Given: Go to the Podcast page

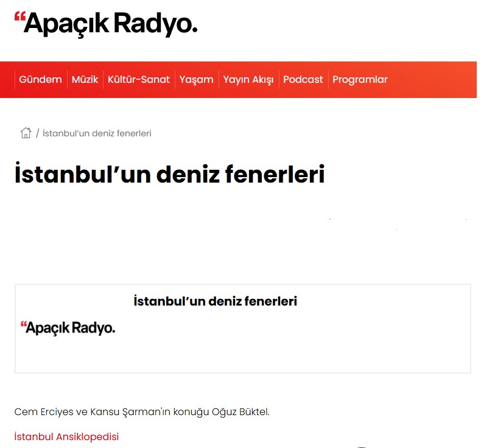Looking at the screenshot, I should coord(303,80).
